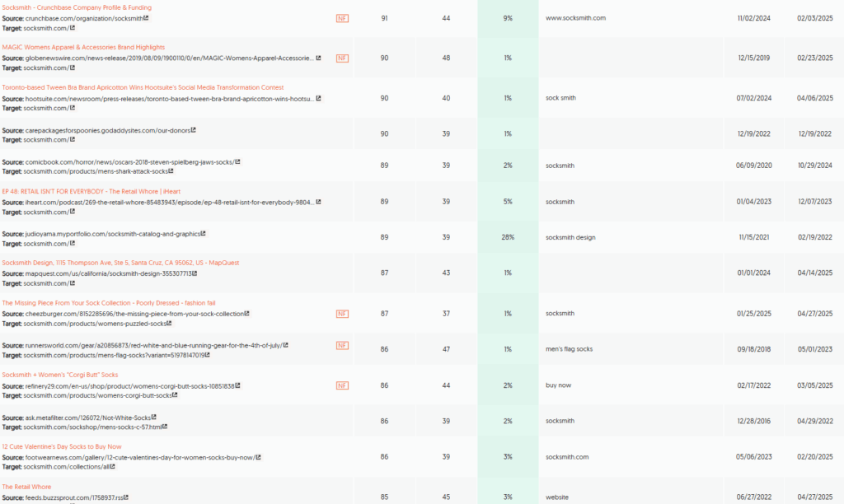Select anchor text 'sock smith'
This screenshot has width=844, height=504.
pos(560,98)
